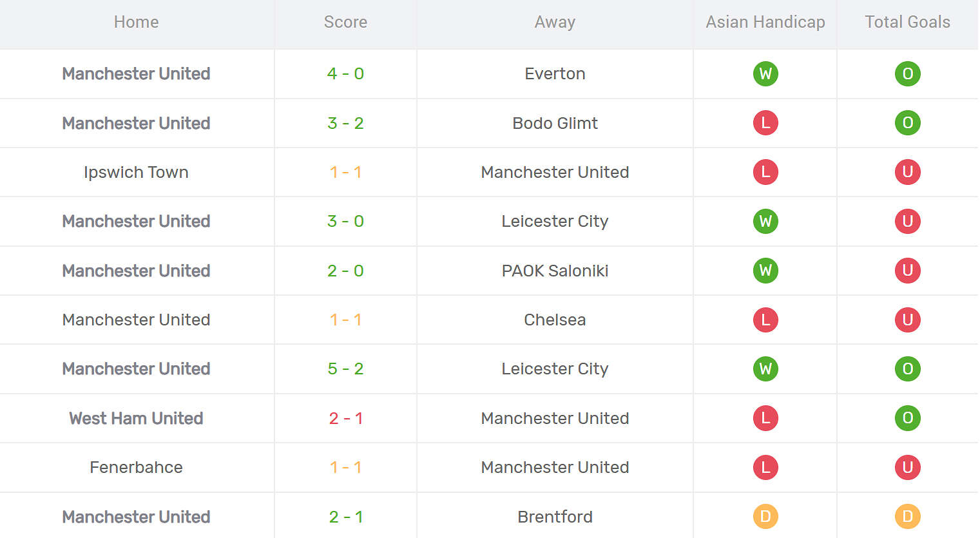Click the orange D Total Goals badge in the Brentford row

(x=907, y=517)
